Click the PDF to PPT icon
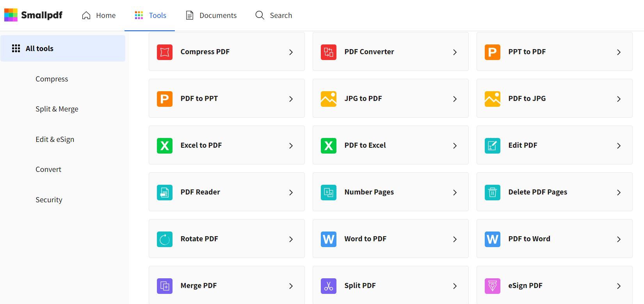 pos(165,99)
